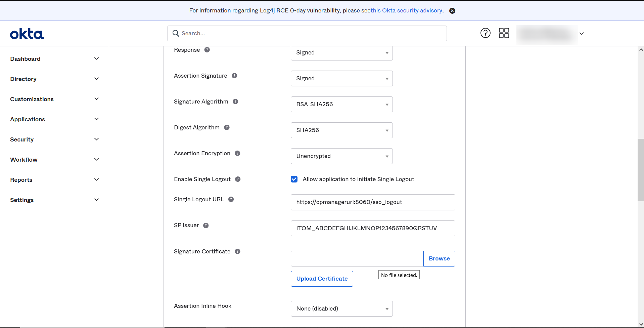Screen dimensions: 644x328
Task: Open the apps grid icon in header
Action: tap(504, 33)
